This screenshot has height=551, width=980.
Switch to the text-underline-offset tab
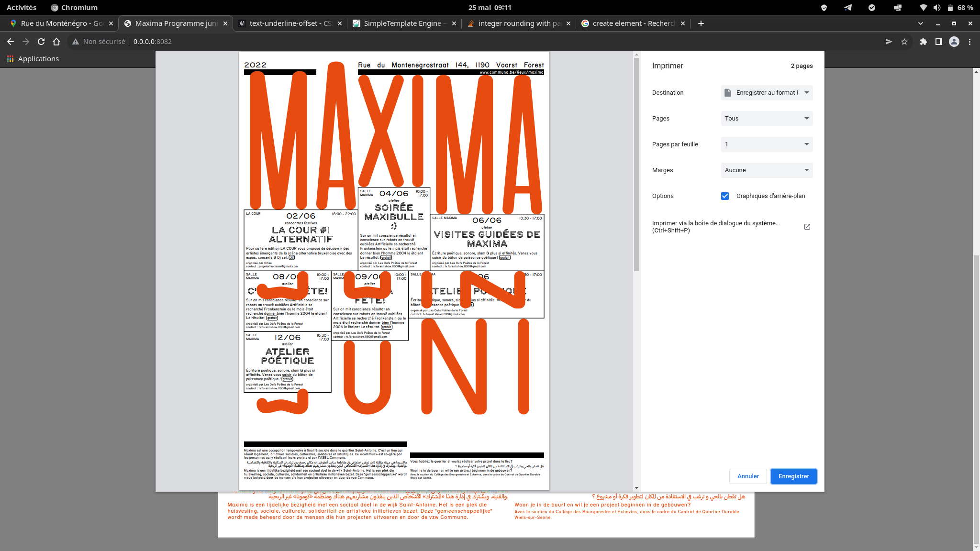click(x=290, y=23)
